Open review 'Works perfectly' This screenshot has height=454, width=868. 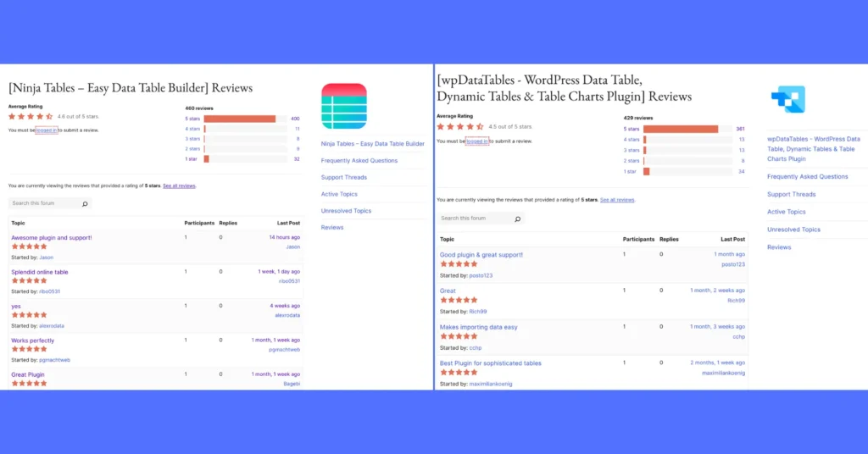pos(33,340)
